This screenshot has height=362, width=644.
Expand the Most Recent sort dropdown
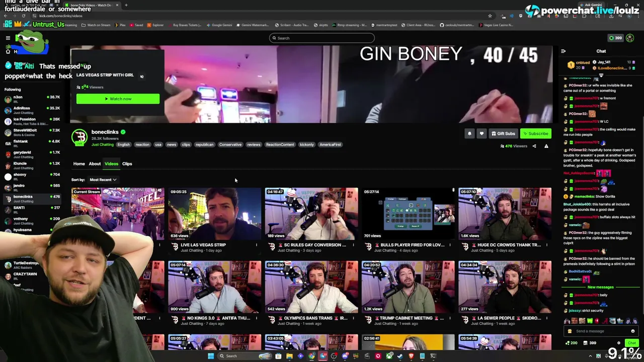[x=103, y=179]
